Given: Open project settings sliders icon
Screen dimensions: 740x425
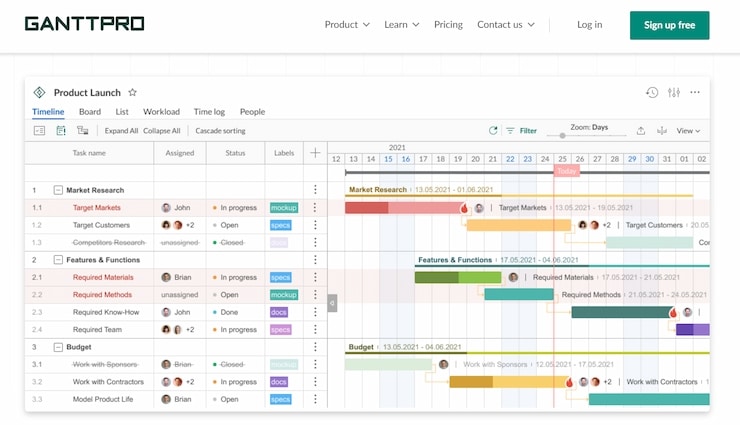Looking at the screenshot, I should tap(674, 92).
